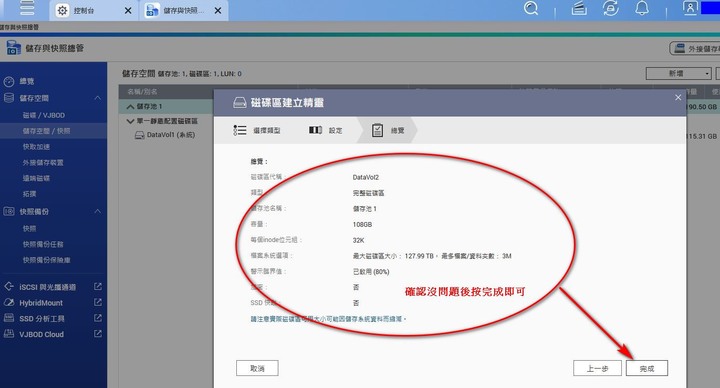Open the external devices sync icon
Viewport: 720px width, 388px height.
point(611,8)
